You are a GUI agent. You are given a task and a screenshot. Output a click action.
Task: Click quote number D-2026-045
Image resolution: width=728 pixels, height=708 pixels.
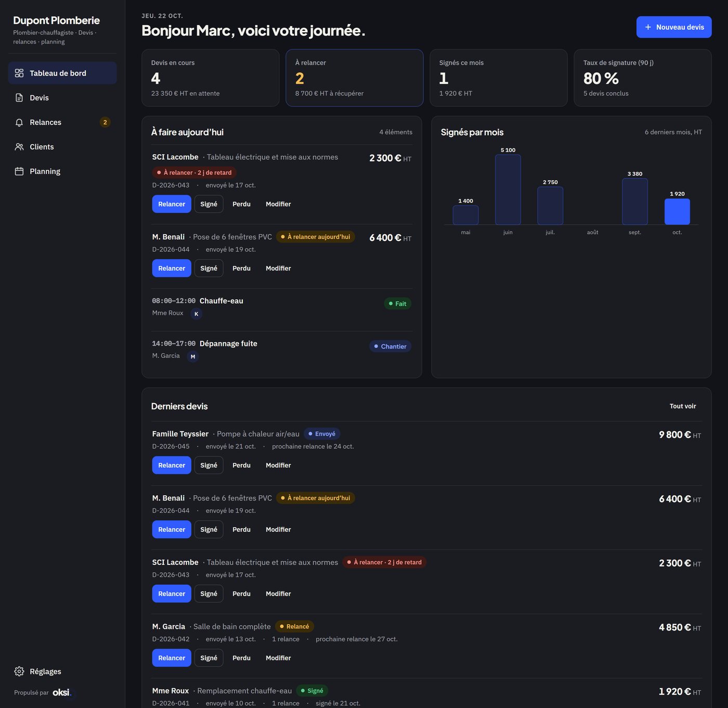pos(171,446)
